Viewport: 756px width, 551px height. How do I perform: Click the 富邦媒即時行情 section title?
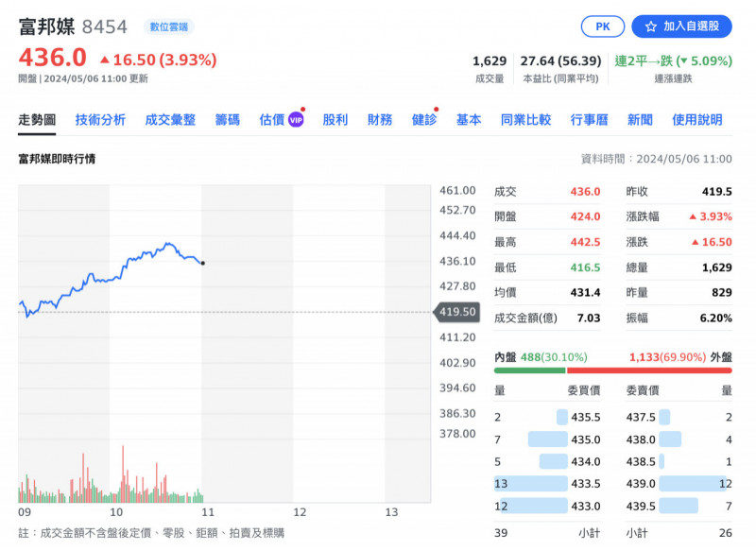point(57,159)
